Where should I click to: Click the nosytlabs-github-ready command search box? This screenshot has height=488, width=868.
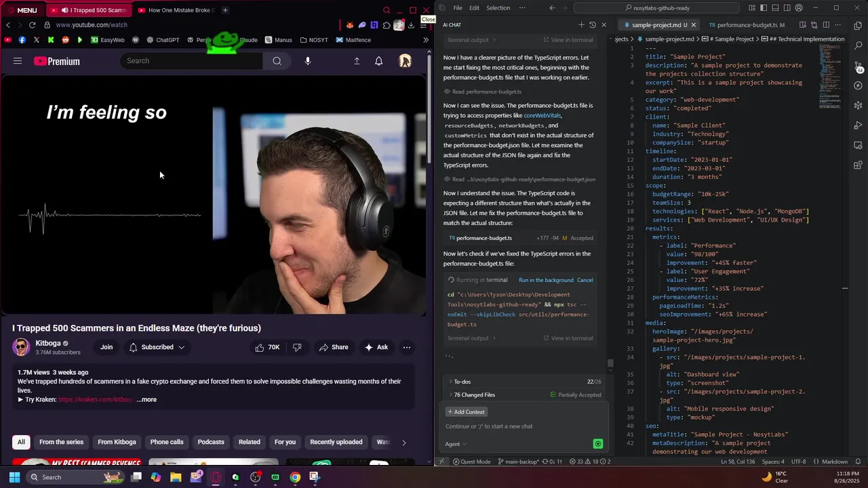point(657,8)
